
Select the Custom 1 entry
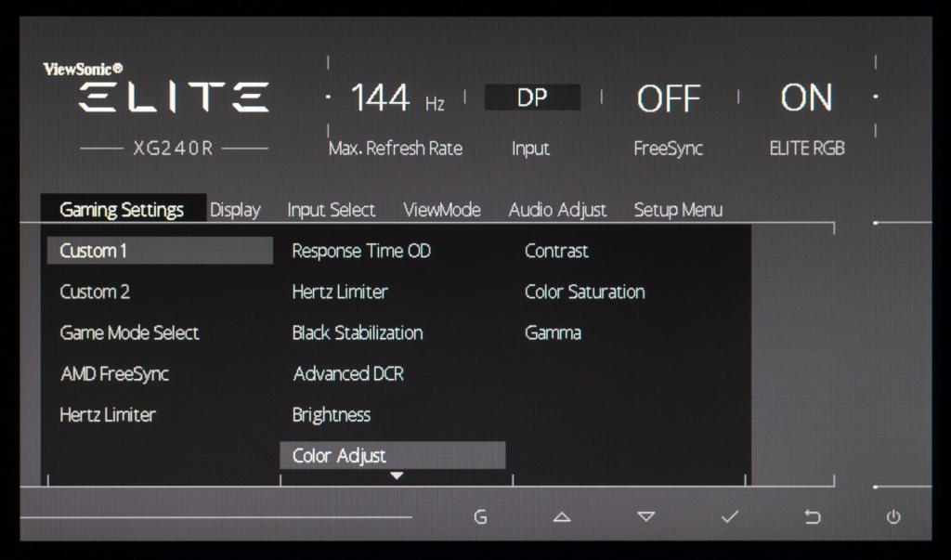click(160, 251)
